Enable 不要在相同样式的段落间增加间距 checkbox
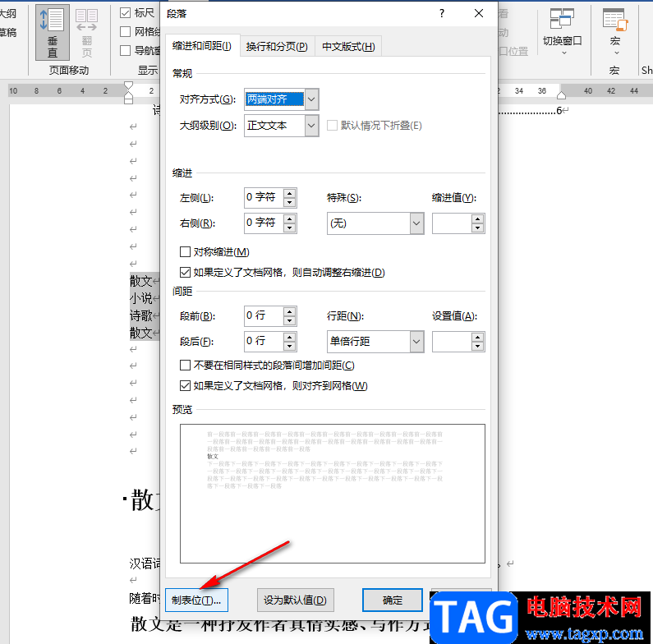Viewport: 653px width, 644px height. click(185, 366)
